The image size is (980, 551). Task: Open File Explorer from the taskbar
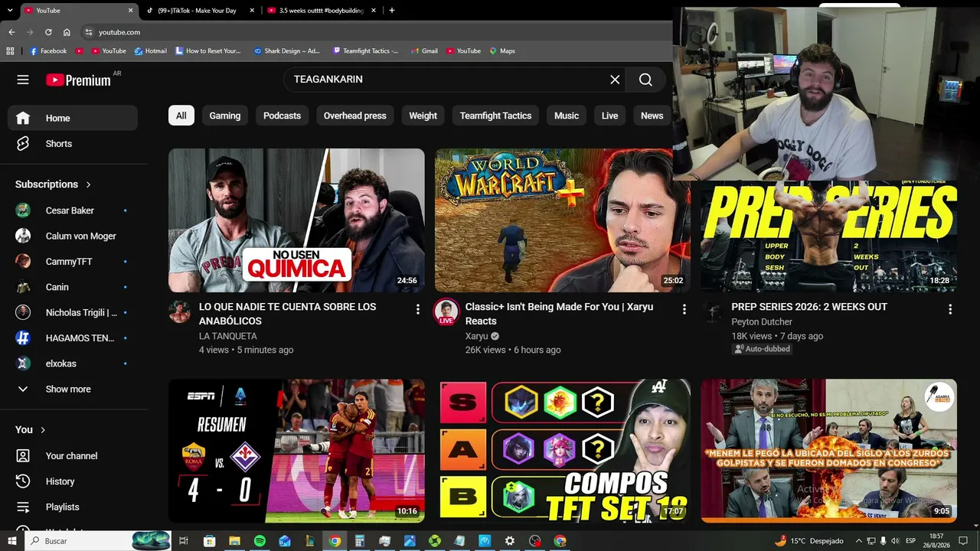tap(234, 541)
